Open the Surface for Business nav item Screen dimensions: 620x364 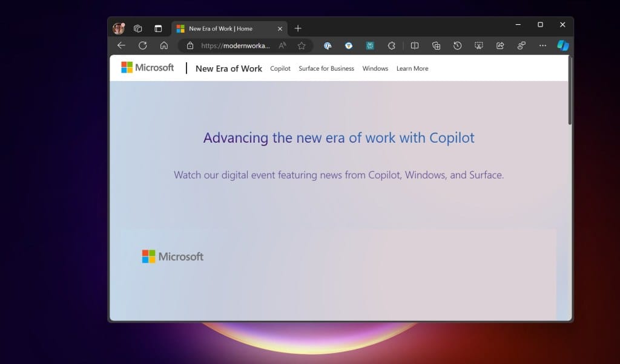tap(326, 68)
